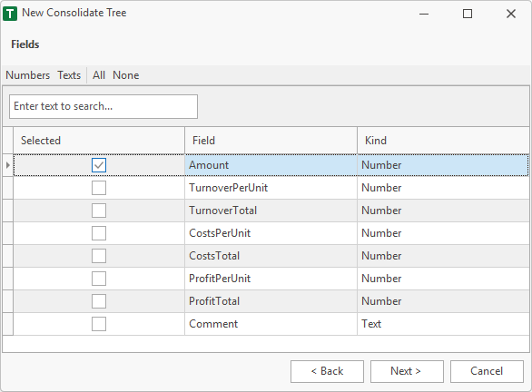
Task: Select Texts fields in toolbar
Action: (x=69, y=75)
